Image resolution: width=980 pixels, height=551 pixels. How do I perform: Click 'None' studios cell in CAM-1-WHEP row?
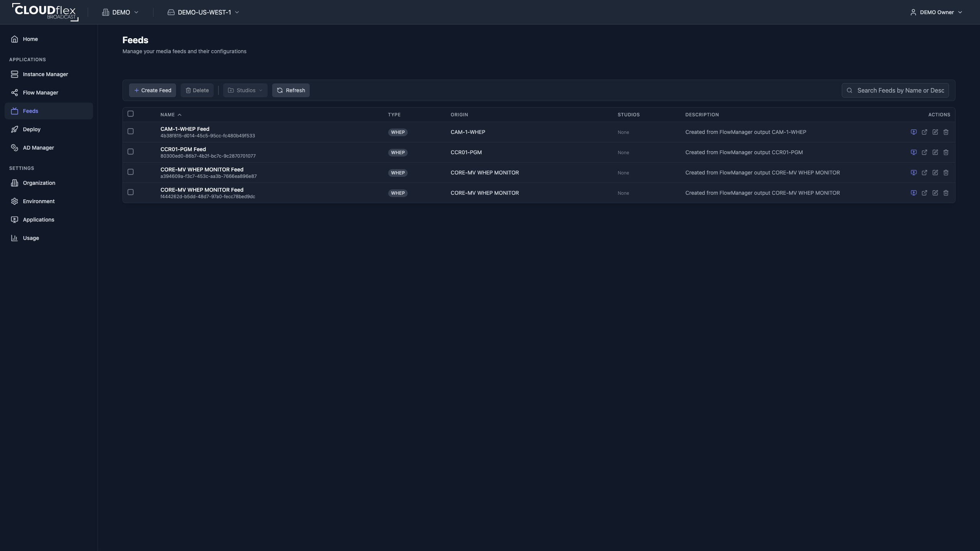pyautogui.click(x=623, y=132)
